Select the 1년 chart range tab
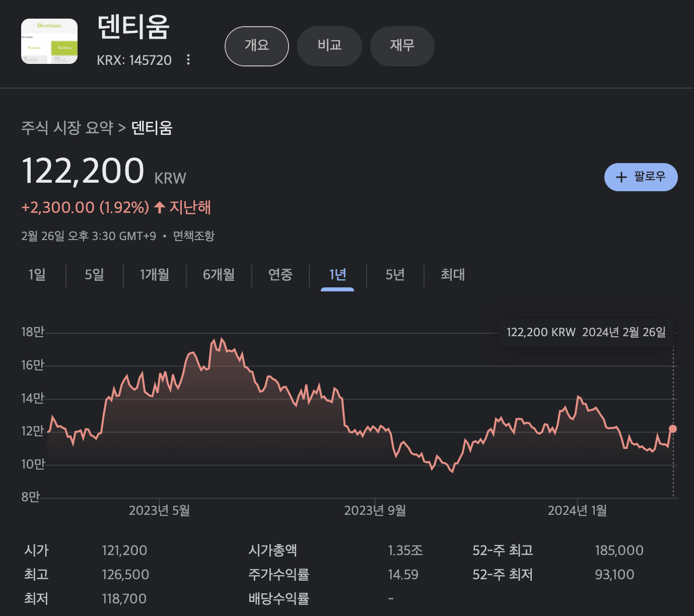 point(338,275)
